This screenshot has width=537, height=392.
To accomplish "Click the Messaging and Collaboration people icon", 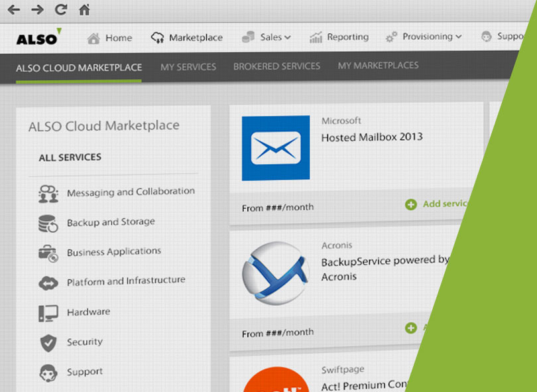I will coord(48,194).
